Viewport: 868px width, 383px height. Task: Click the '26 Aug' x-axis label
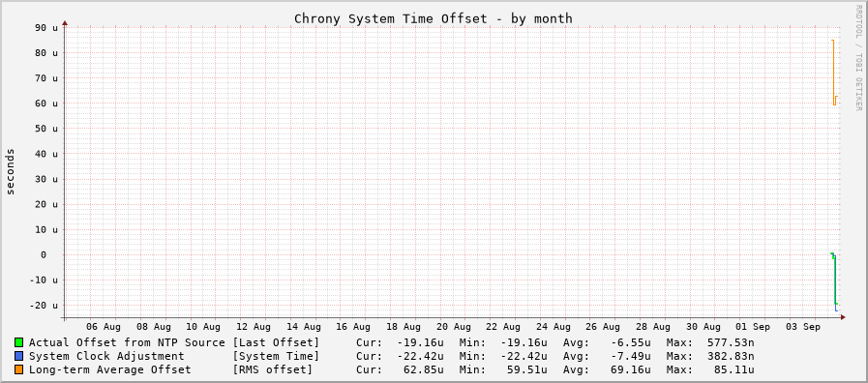(x=604, y=327)
